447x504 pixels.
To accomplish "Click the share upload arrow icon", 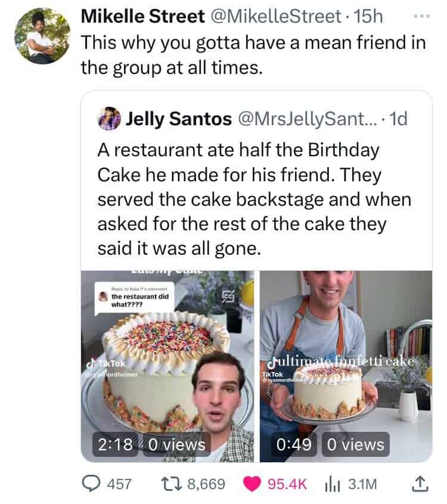I will 420,484.
